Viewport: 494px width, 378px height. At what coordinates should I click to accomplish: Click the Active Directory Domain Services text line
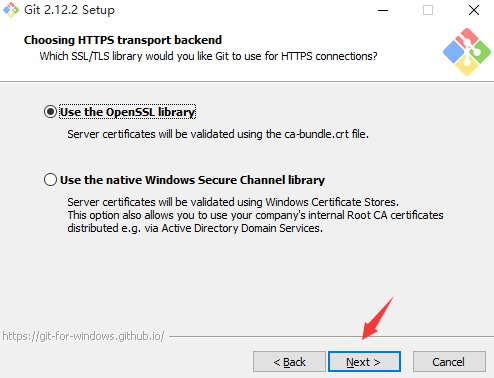(195, 228)
